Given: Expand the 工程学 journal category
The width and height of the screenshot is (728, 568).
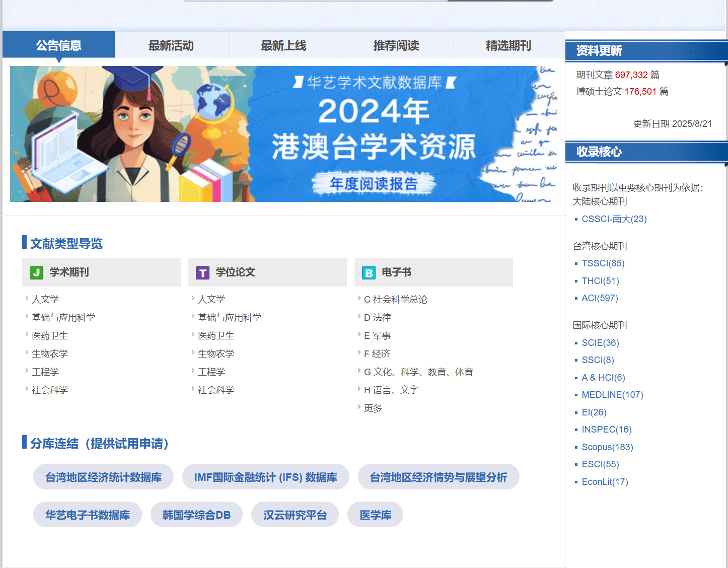Looking at the screenshot, I should pyautogui.click(x=45, y=371).
